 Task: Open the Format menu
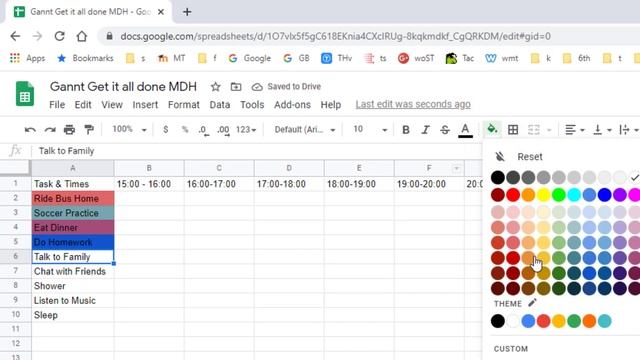(x=184, y=105)
